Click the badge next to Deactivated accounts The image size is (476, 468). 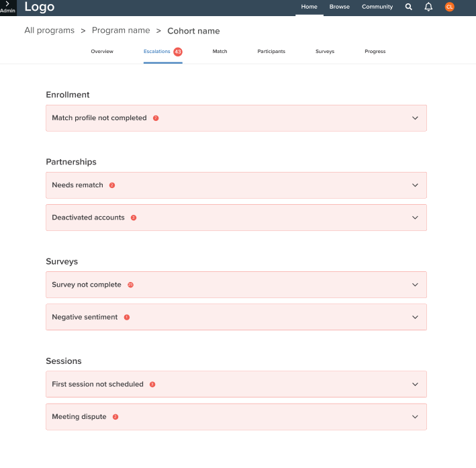(x=134, y=218)
